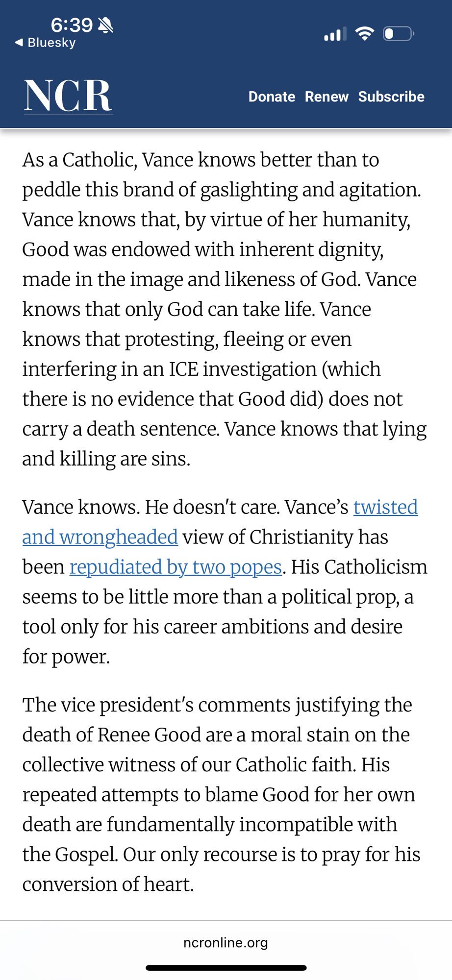The image size is (452, 980).
Task: Tap the battery level icon
Action: click(x=398, y=34)
